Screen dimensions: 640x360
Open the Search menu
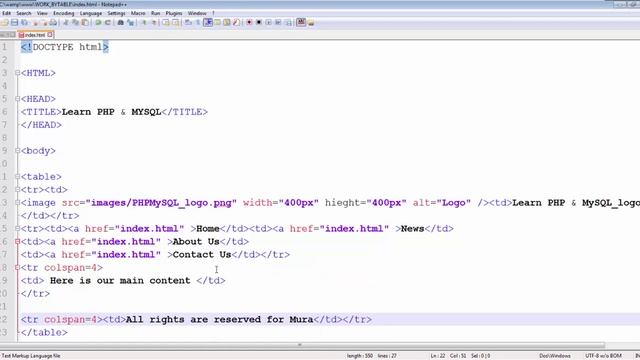(24, 13)
